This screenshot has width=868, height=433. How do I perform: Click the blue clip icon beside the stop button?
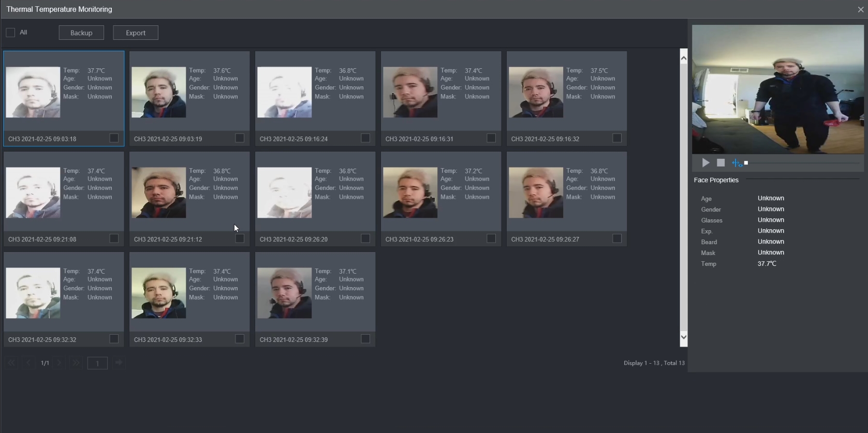pos(737,163)
